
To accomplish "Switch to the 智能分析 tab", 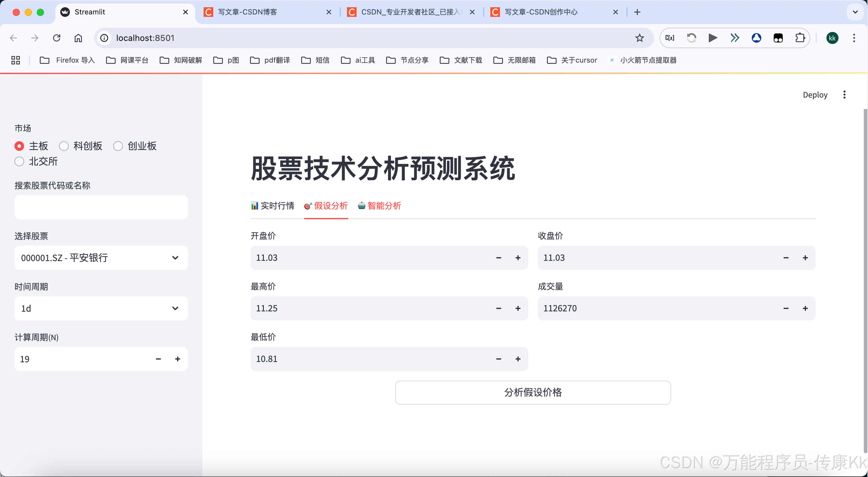I will tap(379, 205).
